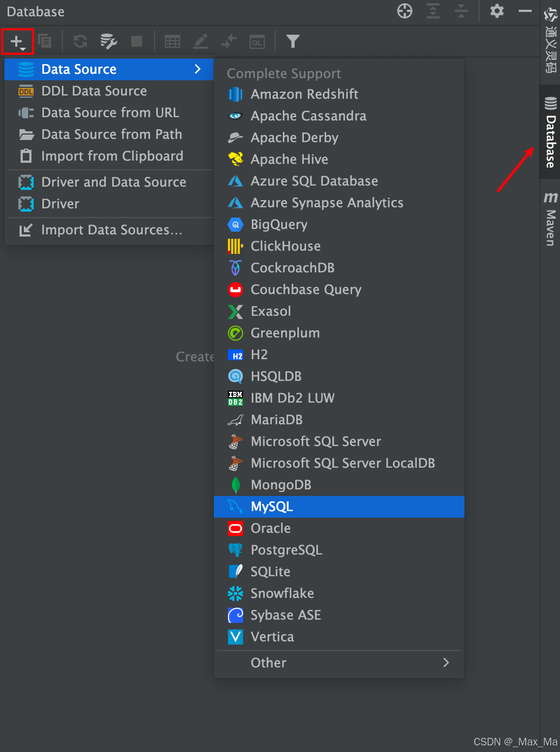The width and height of the screenshot is (560, 752).
Task: Hide the Database panel with minus icon
Action: tap(525, 11)
